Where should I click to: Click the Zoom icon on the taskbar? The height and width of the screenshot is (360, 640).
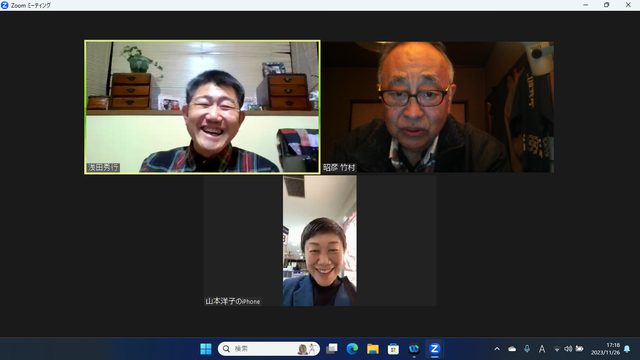434,349
